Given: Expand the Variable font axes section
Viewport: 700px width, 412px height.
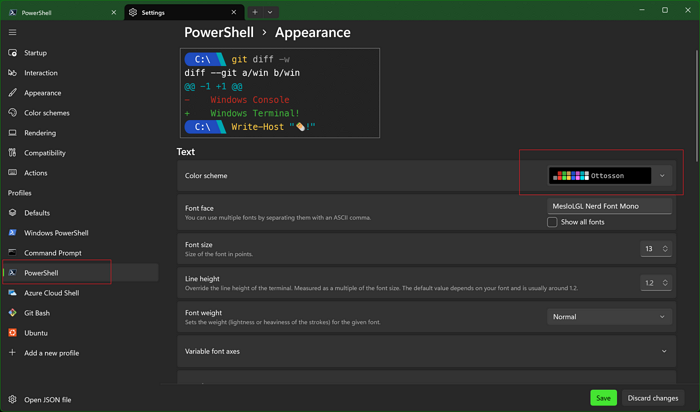Looking at the screenshot, I should click(427, 351).
